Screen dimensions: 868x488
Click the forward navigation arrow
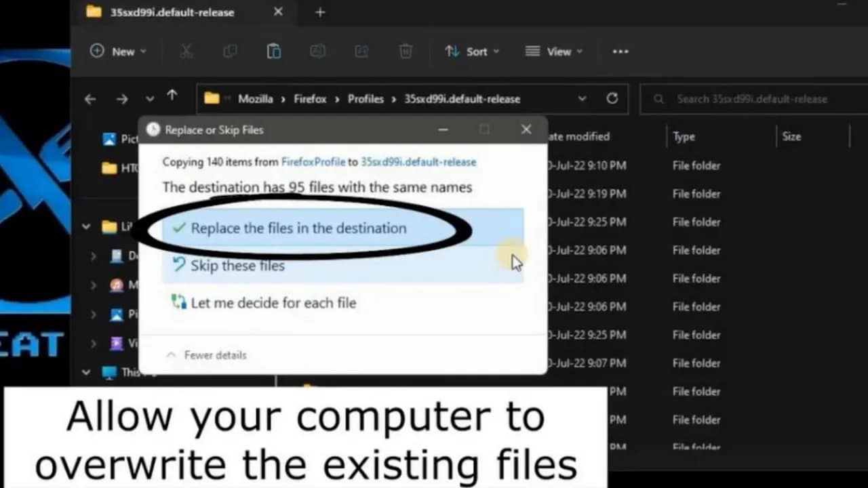122,99
